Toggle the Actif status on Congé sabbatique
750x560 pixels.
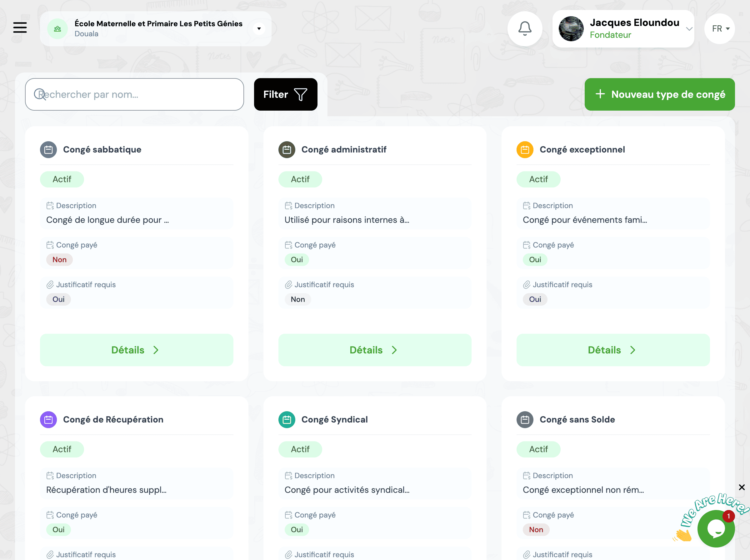click(62, 179)
